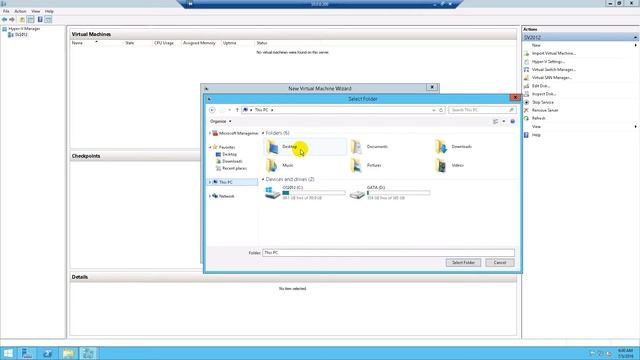This screenshot has width=640, height=360.
Task: Expand This PC in navigation tree
Action: [210, 182]
